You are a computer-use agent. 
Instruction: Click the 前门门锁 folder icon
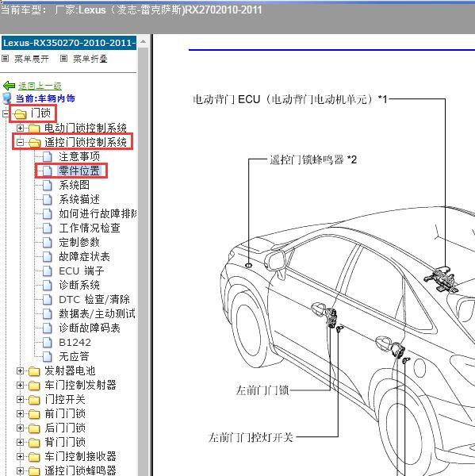click(34, 414)
